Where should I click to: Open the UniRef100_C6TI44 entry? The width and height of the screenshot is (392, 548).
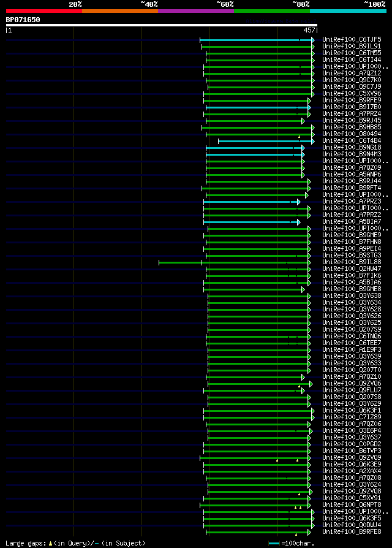(x=352, y=59)
